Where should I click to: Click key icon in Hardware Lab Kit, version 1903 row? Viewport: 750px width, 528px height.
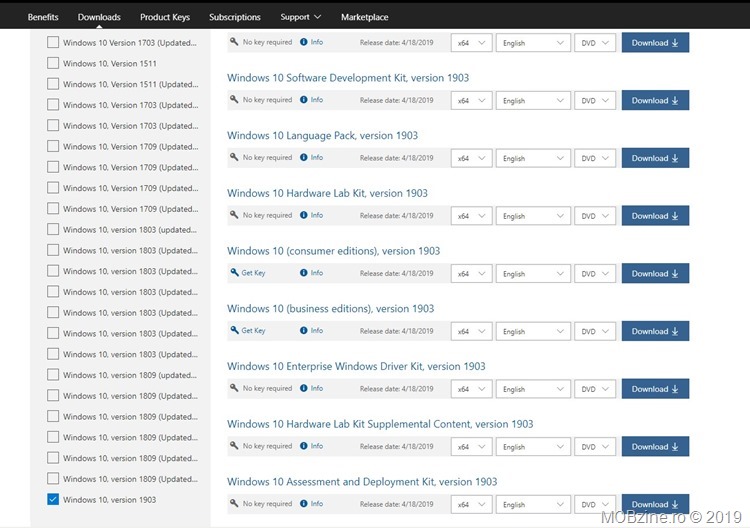(234, 215)
